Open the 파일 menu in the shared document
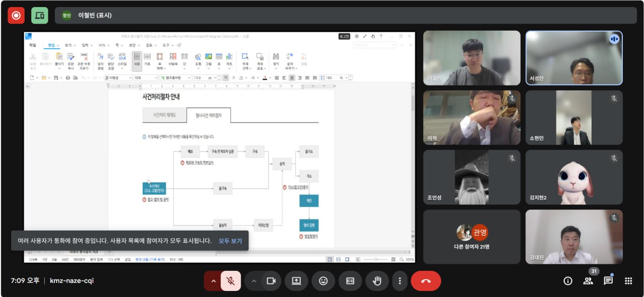This screenshot has width=644, height=297. tap(33, 45)
